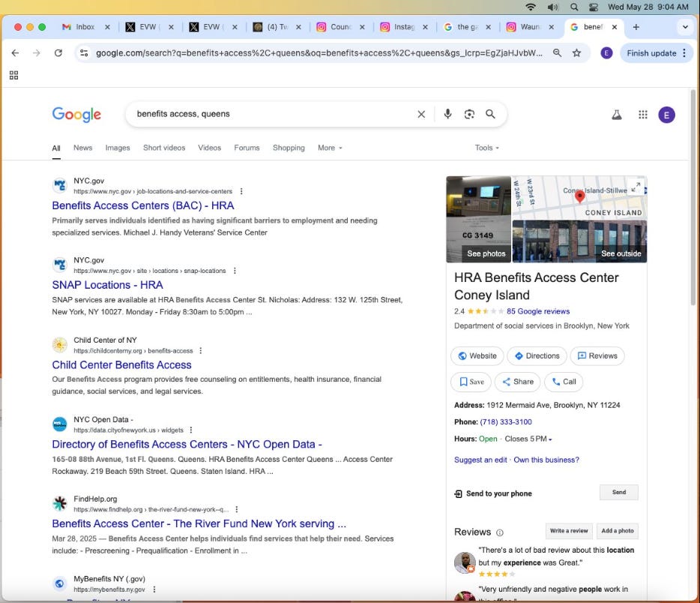Search by image with the Google Lens icon

coord(469,114)
